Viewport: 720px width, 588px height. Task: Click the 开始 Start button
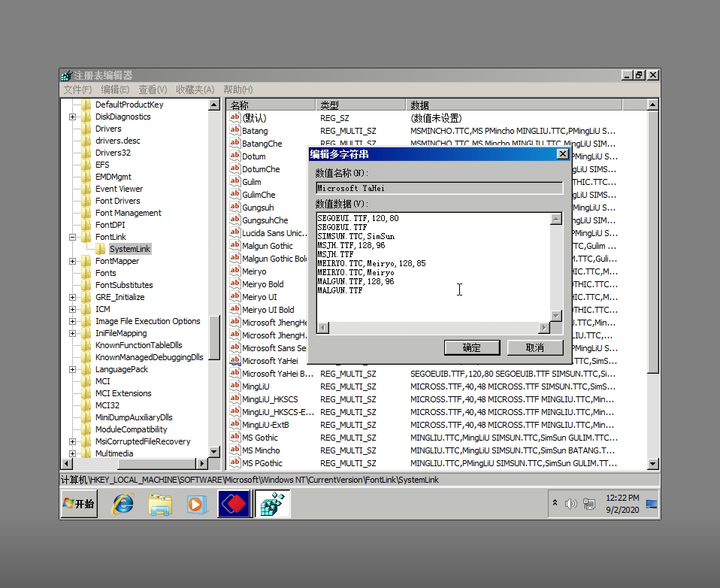click(79, 504)
